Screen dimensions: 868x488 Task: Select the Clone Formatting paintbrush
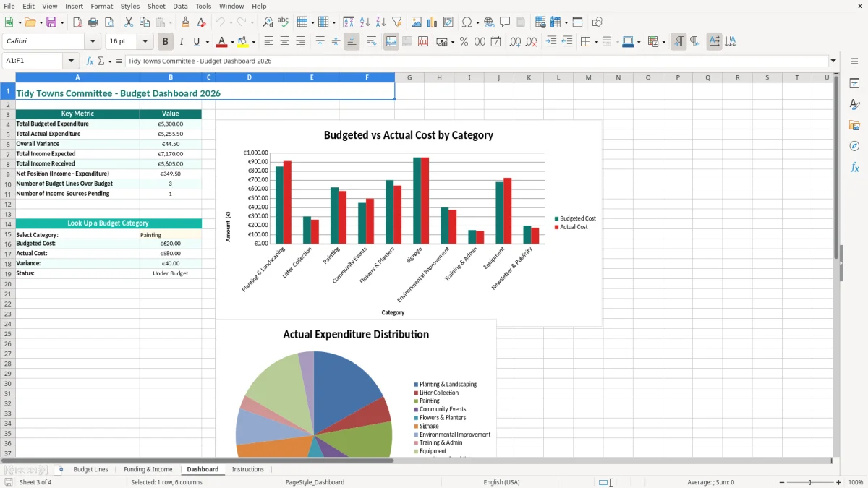(x=186, y=22)
